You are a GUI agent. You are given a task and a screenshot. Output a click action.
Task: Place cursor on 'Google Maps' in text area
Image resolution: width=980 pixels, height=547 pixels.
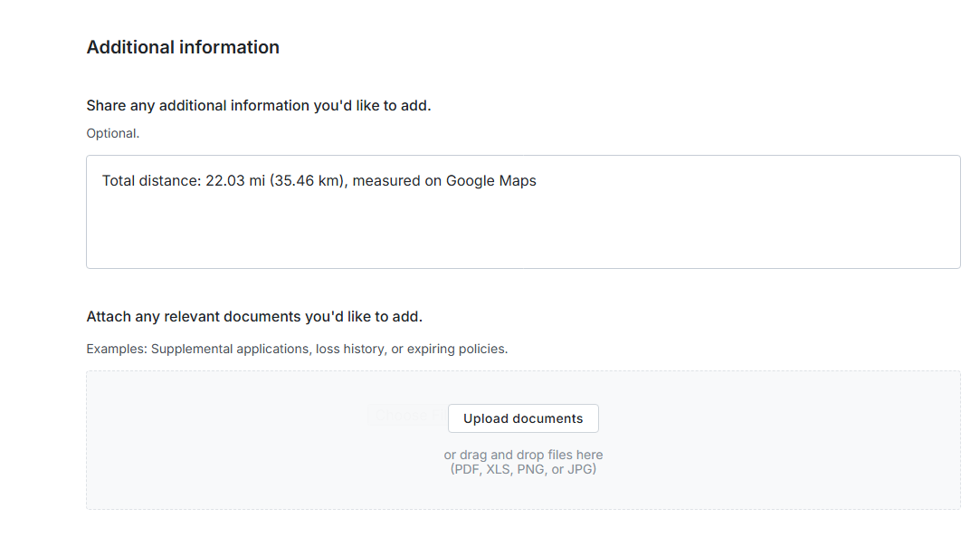(490, 181)
